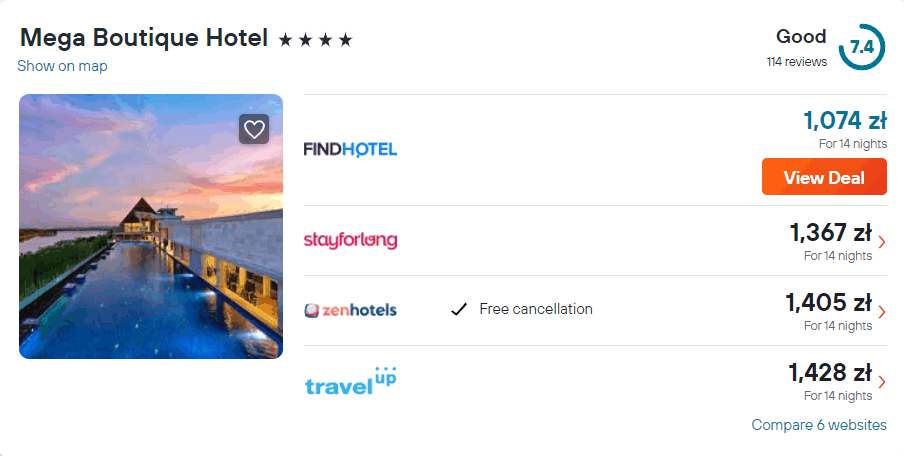Click the ZenHotels logo
Screen dimensions: 904x456
[x=350, y=310]
